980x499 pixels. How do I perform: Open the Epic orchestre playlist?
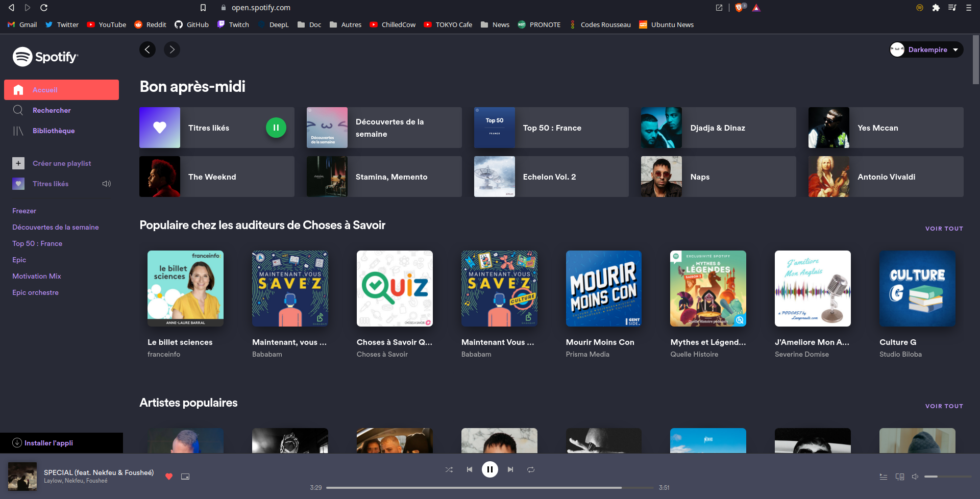pyautogui.click(x=35, y=292)
